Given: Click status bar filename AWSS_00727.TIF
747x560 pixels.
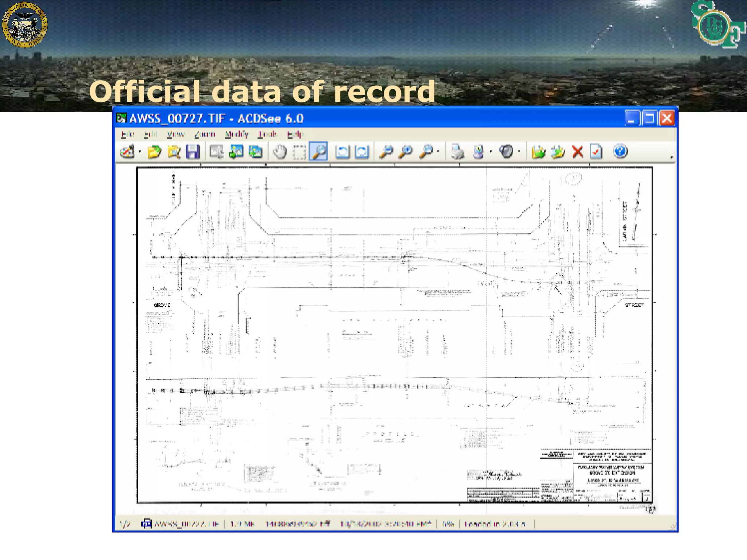Looking at the screenshot, I should coord(186,524).
